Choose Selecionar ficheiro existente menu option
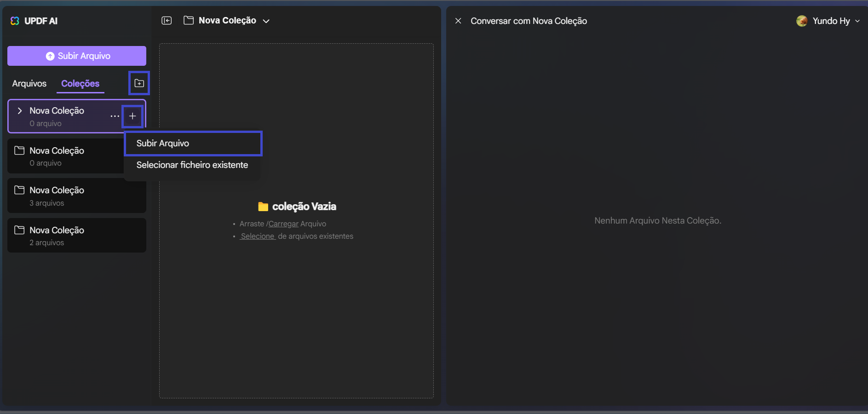The height and width of the screenshot is (414, 868). tap(192, 165)
